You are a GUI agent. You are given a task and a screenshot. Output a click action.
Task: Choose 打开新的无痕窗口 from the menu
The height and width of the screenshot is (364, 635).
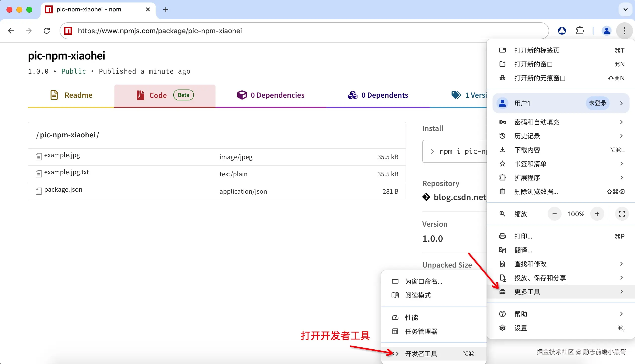(540, 78)
